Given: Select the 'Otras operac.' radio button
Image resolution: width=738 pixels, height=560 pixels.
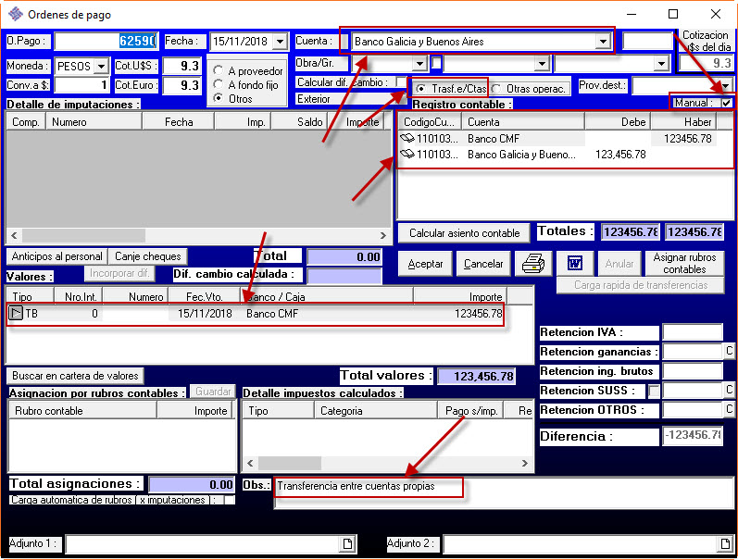Looking at the screenshot, I should pos(496,89).
